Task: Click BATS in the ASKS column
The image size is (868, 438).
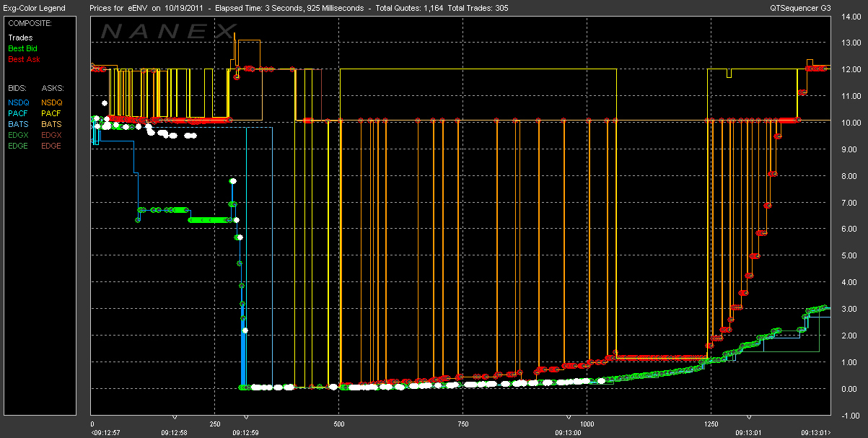Action: (52, 124)
